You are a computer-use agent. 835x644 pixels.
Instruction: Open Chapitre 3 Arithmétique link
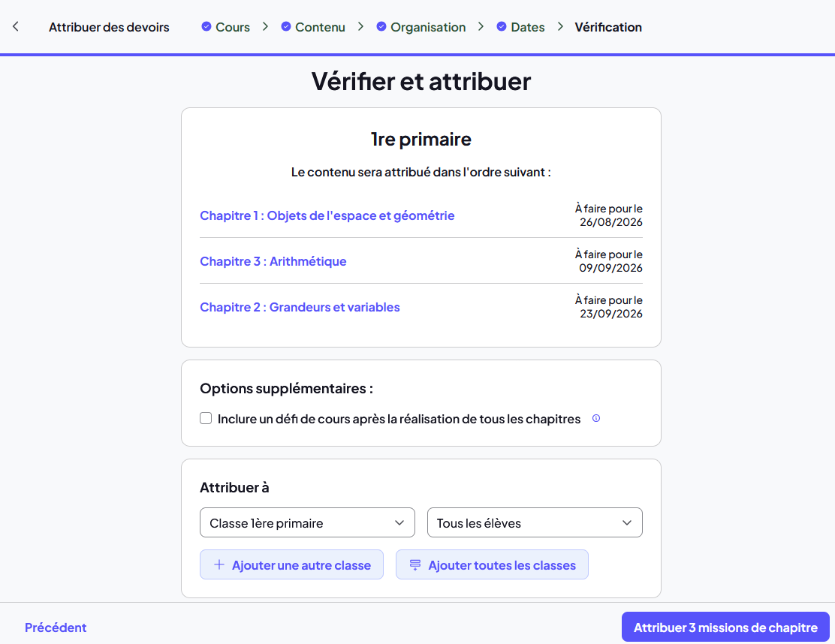click(x=273, y=261)
